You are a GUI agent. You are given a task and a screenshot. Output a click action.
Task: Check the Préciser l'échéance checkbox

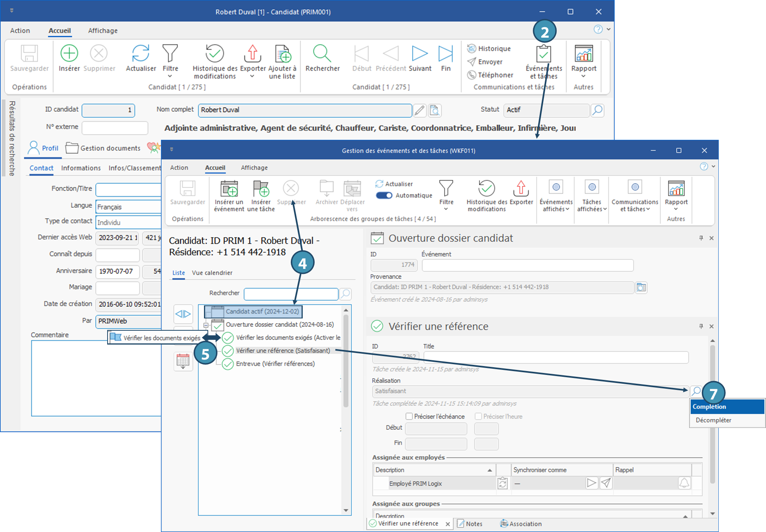[x=409, y=416]
